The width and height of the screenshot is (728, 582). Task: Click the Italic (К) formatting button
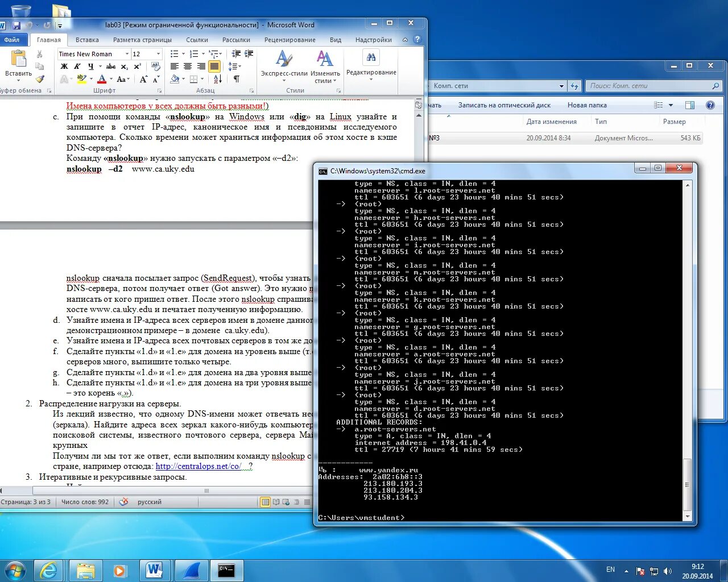coord(77,66)
